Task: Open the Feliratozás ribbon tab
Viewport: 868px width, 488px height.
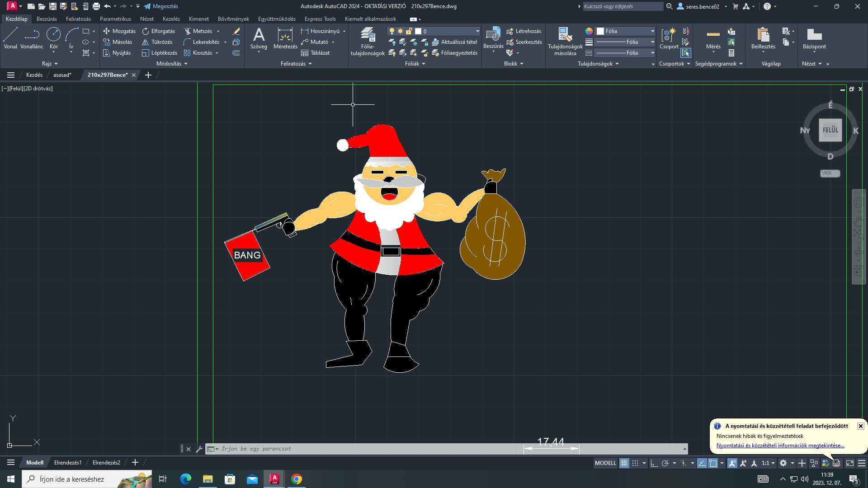Action: (78, 19)
